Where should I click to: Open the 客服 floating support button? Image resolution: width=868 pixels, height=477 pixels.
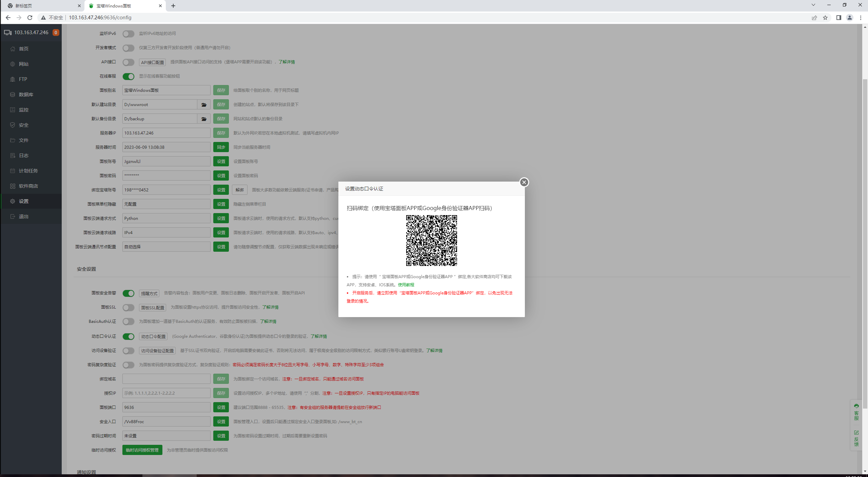(856, 412)
